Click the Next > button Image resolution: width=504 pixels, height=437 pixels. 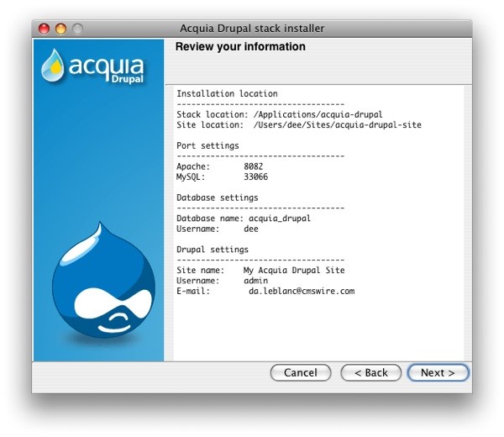pos(438,372)
